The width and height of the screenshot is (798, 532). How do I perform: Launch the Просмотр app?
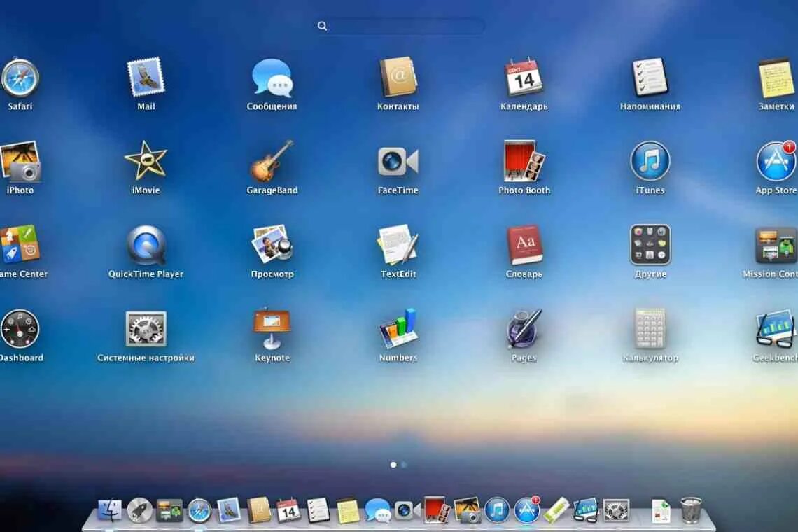pos(272,245)
